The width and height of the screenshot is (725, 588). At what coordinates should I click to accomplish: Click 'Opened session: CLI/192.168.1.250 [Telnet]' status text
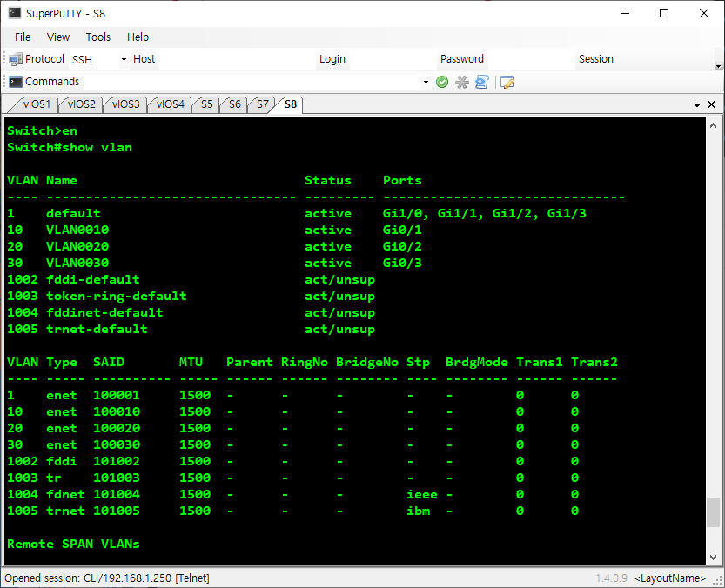(x=107, y=578)
